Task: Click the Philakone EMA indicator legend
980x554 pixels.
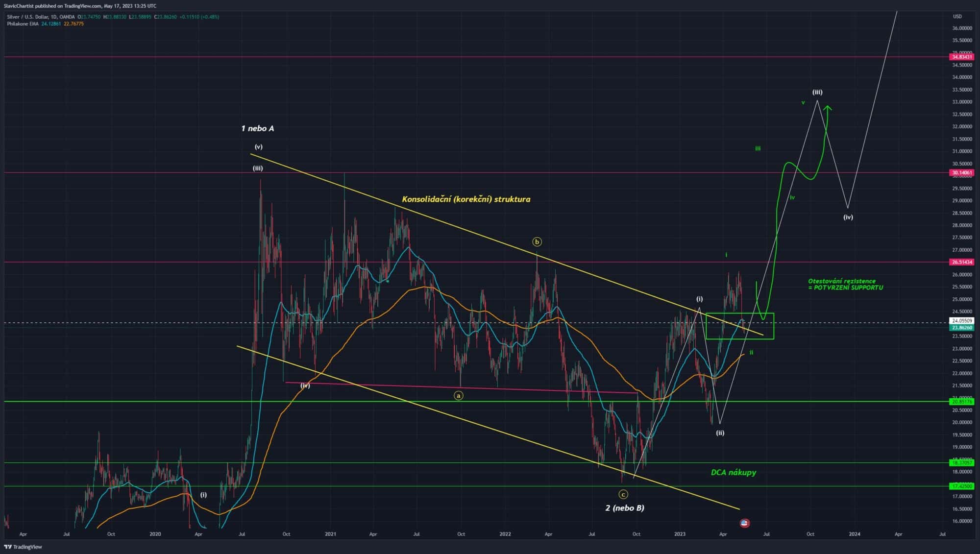Action: point(23,24)
